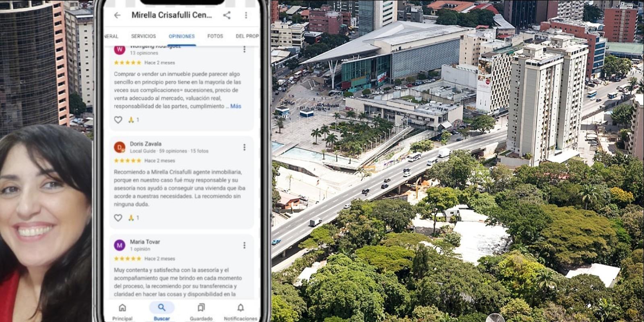Like the review about comprar o vender inmueble
The width and height of the screenshot is (644, 322).
[118, 120]
